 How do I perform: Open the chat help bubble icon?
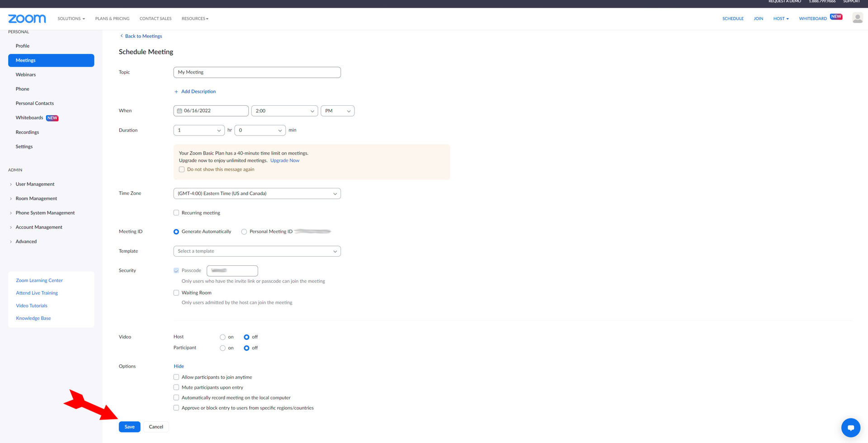point(850,427)
